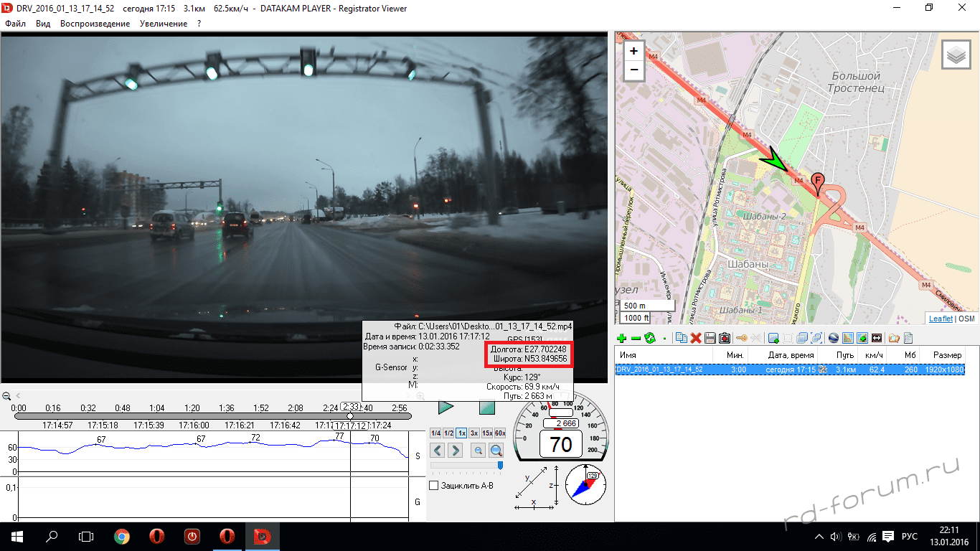
Task: Open the Воспроизведение menu
Action: tap(95, 24)
